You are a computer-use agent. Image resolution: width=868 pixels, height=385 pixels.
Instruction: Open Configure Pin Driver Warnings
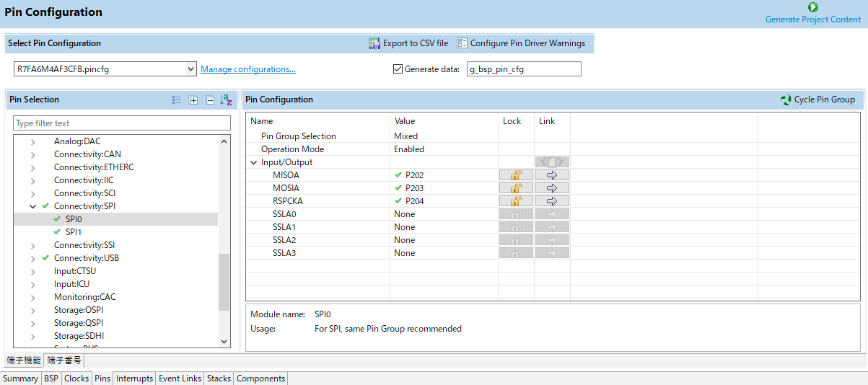click(x=462, y=43)
